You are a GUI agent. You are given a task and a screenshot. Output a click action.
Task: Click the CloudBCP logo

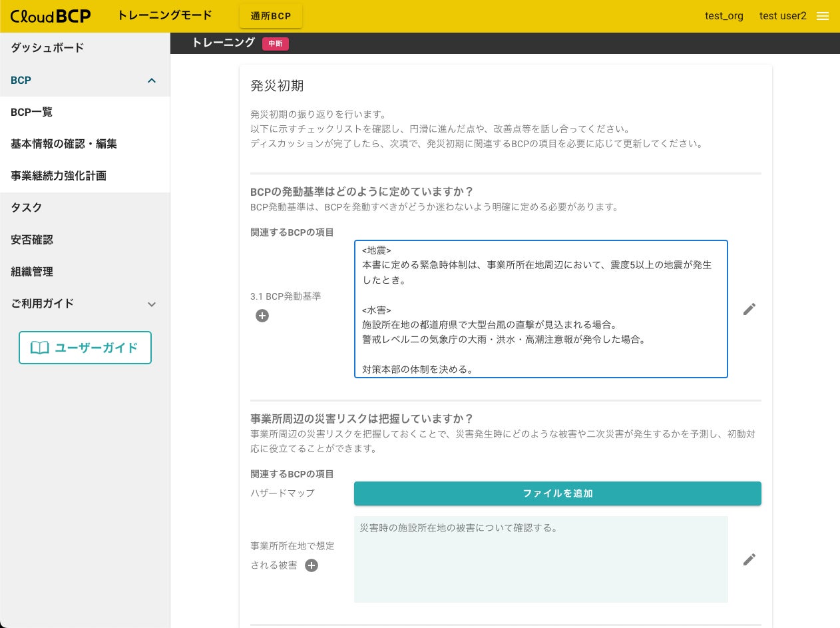51,16
